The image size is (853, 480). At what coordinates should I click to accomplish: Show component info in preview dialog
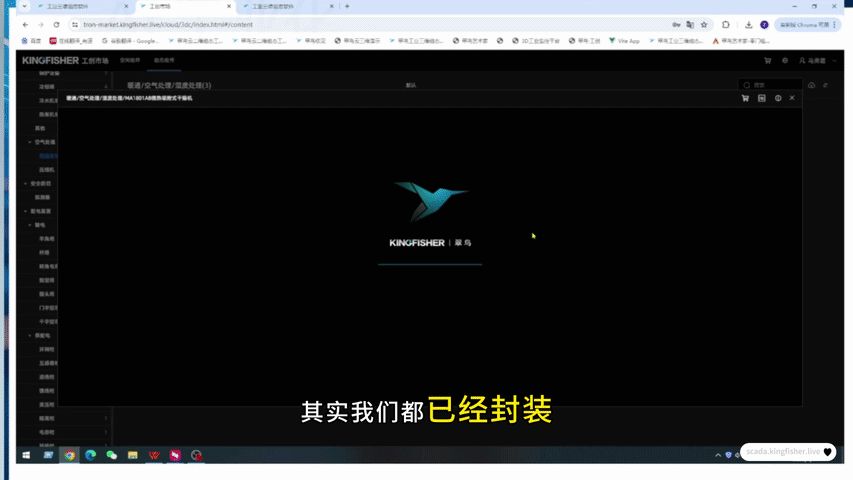pos(778,98)
